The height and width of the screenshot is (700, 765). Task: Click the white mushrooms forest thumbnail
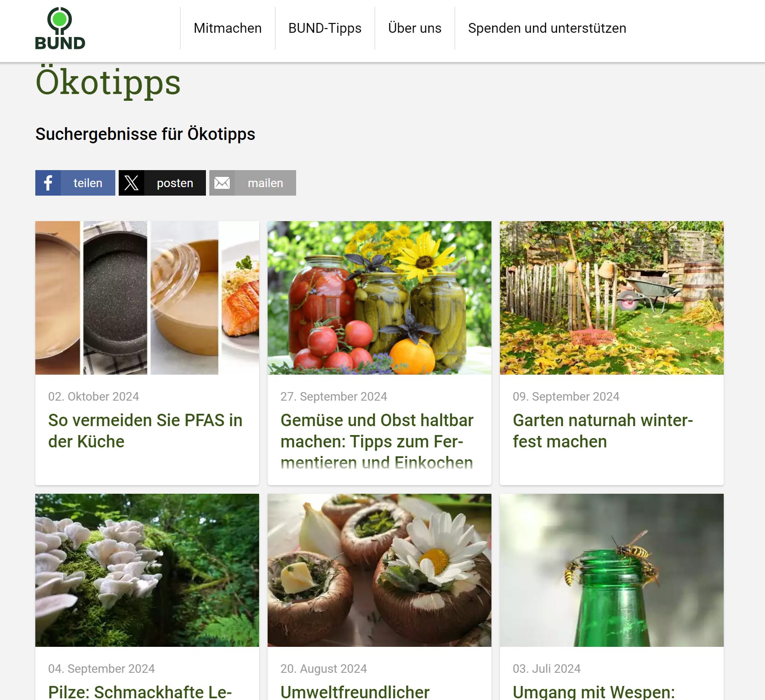[x=147, y=570]
